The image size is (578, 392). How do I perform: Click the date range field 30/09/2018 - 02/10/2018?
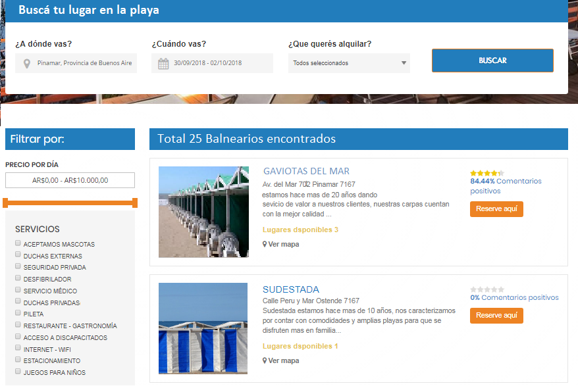(x=212, y=63)
